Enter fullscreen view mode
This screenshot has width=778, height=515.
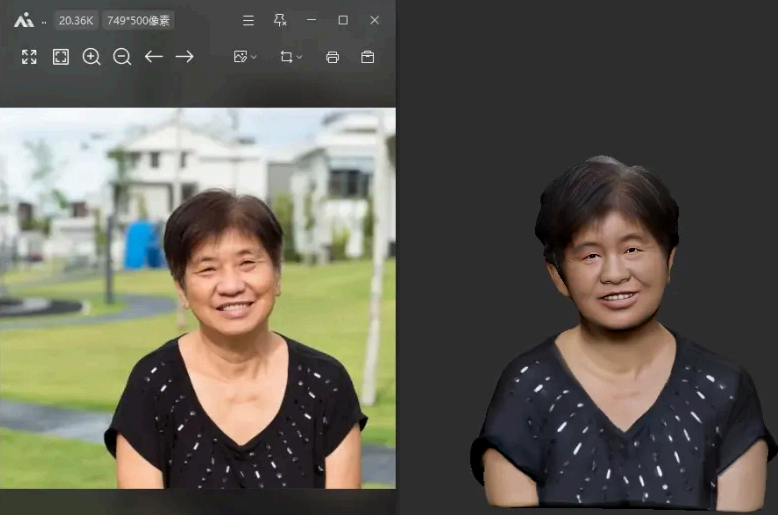coord(29,57)
